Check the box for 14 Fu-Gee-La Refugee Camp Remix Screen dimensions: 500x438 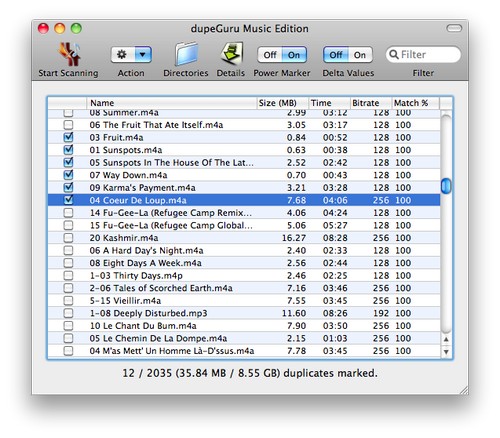pos(68,213)
